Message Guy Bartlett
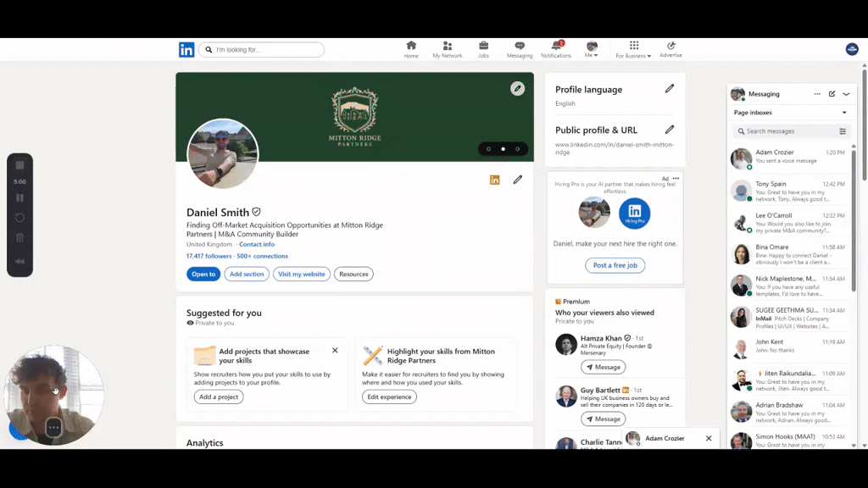 [x=603, y=419]
